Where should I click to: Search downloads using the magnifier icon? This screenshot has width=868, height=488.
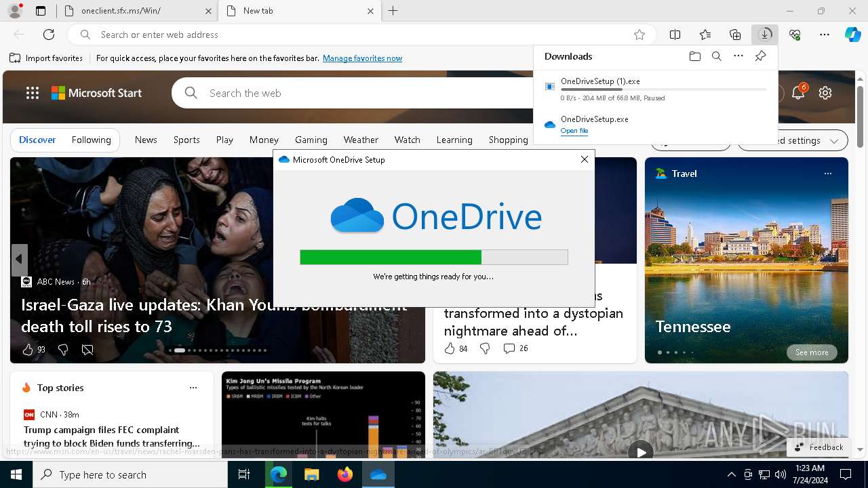[x=716, y=56]
